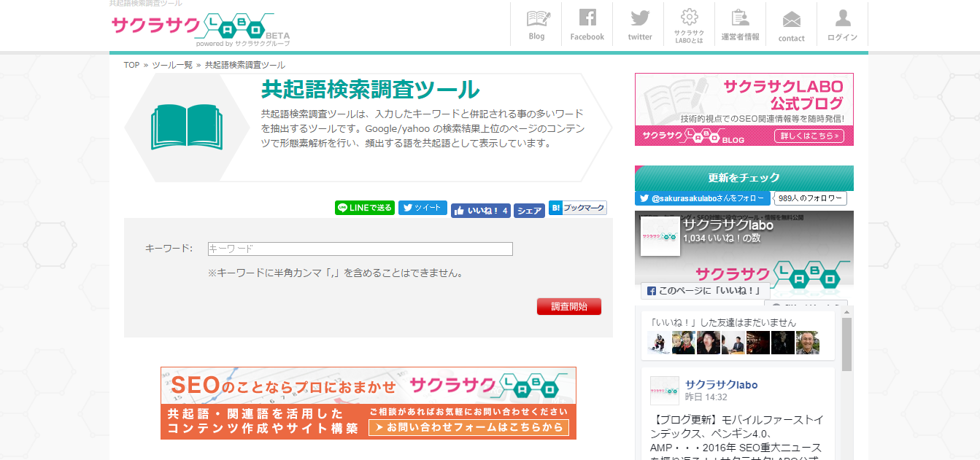Click the サクラサクLABO BETA logo
Image resolution: width=980 pixels, height=460 pixels.
[201, 29]
